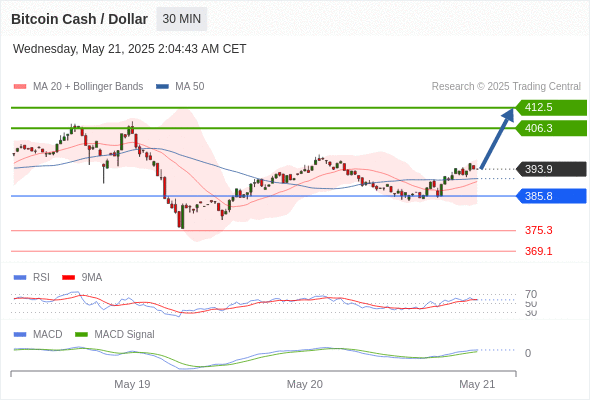This screenshot has height=400, width=590.
Task: Click the pink MA 20 legend swatch
Action: [x=20, y=87]
